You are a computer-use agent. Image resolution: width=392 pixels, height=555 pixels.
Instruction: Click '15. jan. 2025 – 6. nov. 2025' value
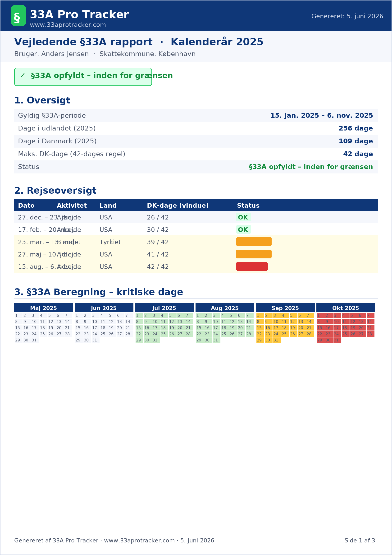tap(322, 116)
